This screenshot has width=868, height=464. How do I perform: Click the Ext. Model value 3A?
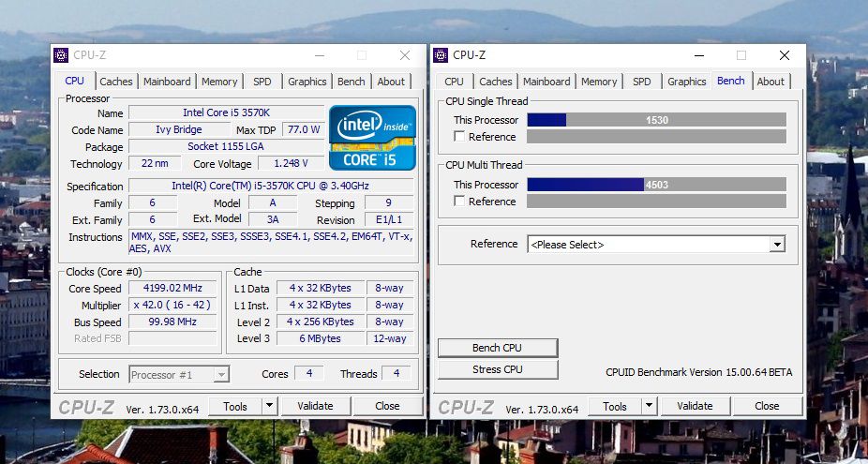[x=273, y=220]
